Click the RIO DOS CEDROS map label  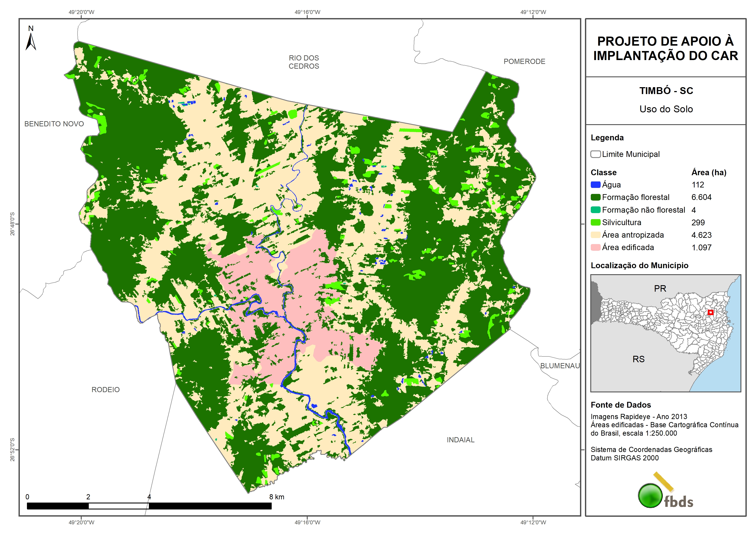coord(304,62)
